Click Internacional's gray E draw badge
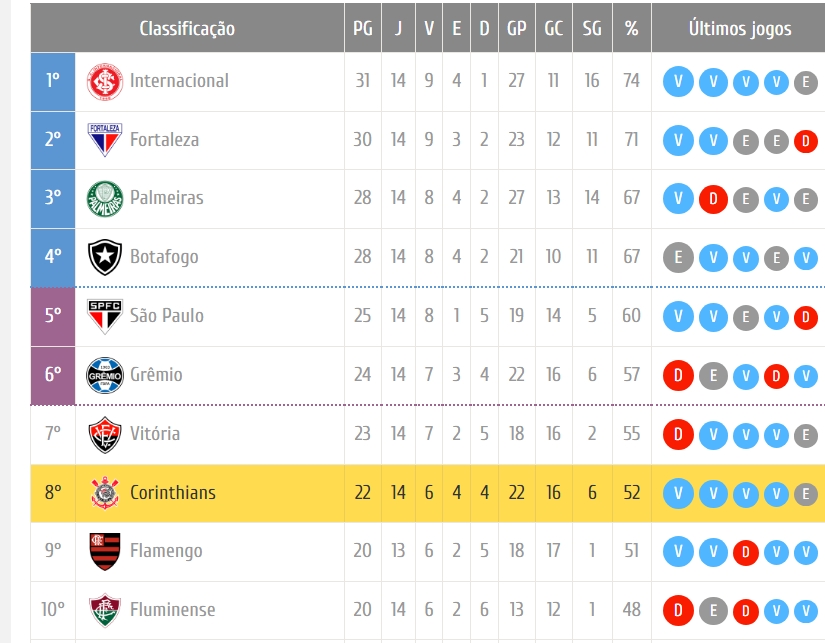This screenshot has width=825, height=643. [x=805, y=82]
